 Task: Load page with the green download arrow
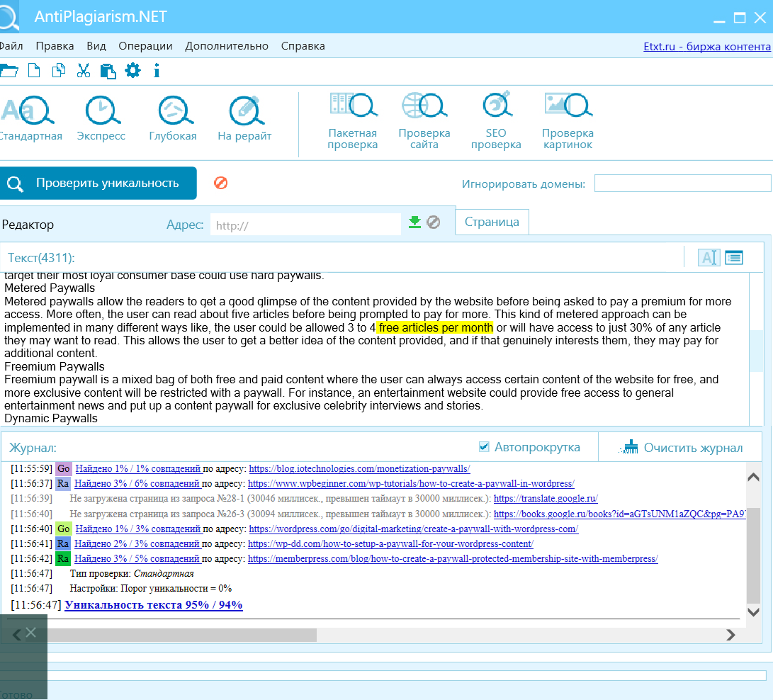click(415, 222)
